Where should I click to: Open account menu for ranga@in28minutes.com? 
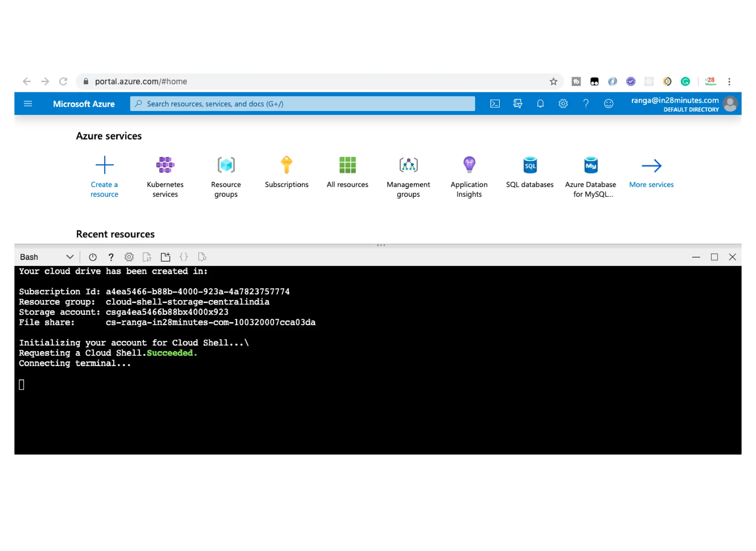(683, 104)
